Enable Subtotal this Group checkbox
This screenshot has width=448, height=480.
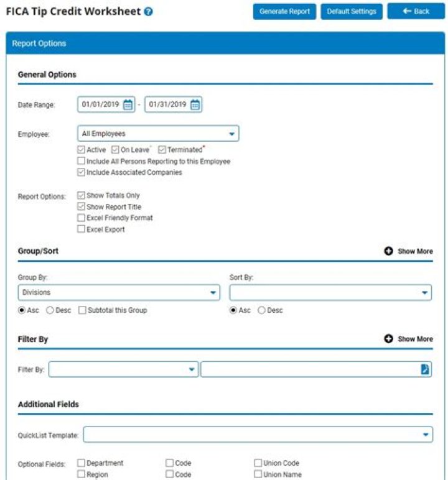(x=82, y=310)
